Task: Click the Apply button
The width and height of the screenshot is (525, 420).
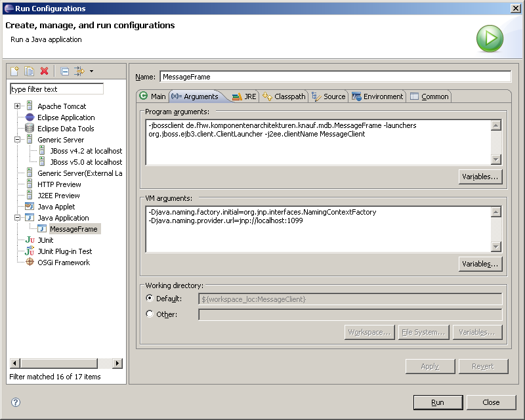Action: (430, 366)
